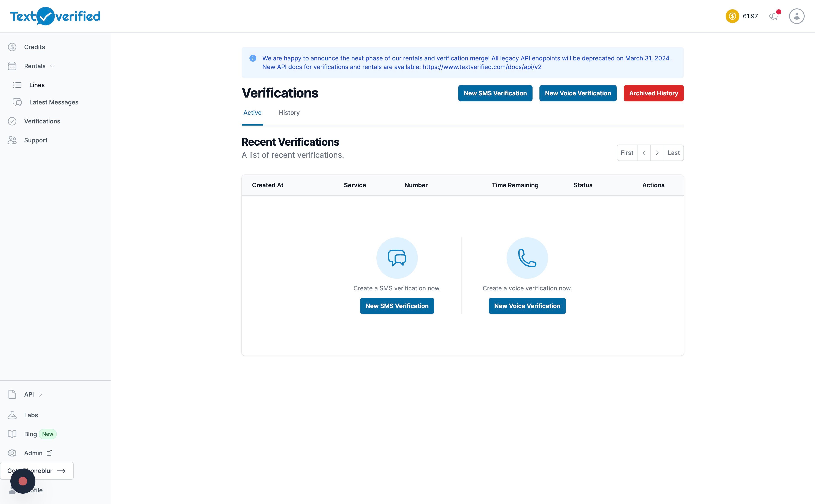Click the Actions column header

tap(653, 185)
